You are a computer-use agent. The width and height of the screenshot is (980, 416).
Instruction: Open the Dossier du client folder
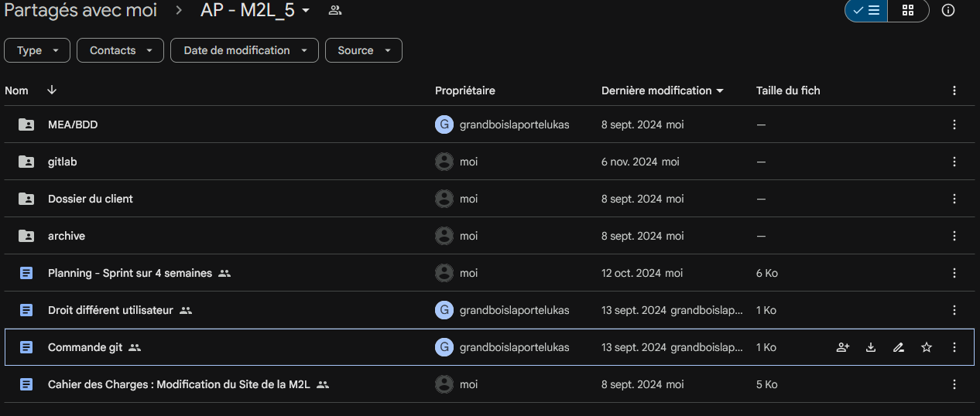point(90,199)
